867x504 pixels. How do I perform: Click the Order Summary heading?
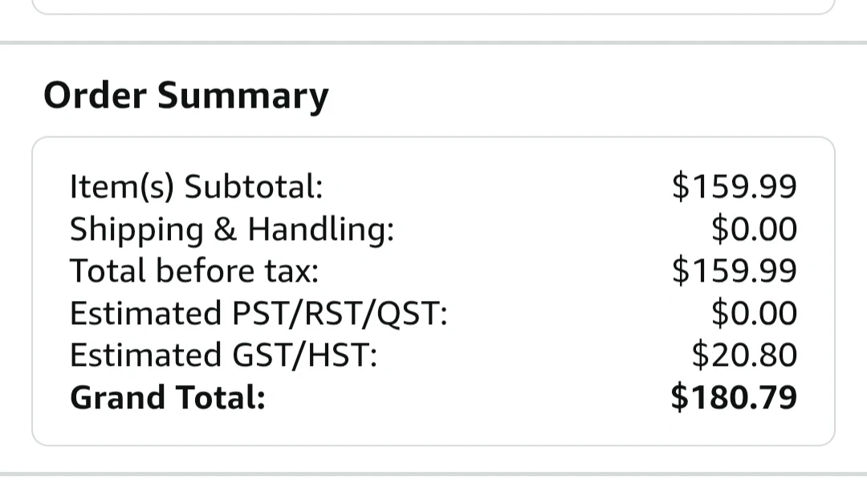185,96
